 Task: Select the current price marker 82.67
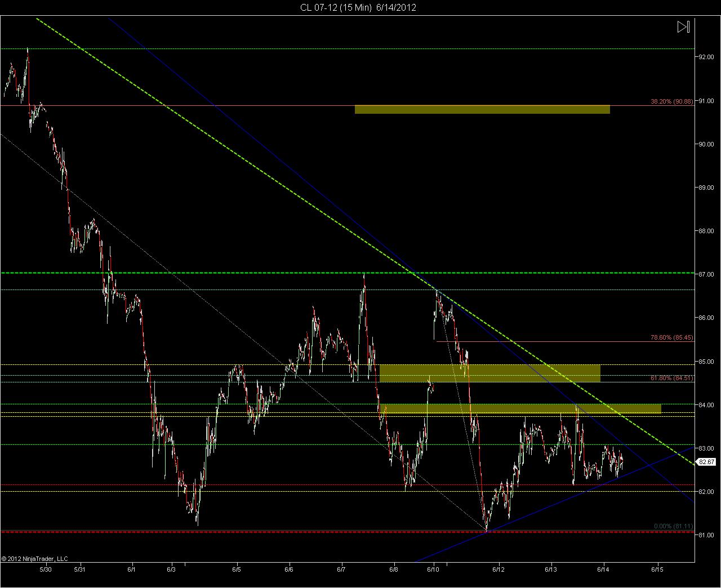click(706, 462)
